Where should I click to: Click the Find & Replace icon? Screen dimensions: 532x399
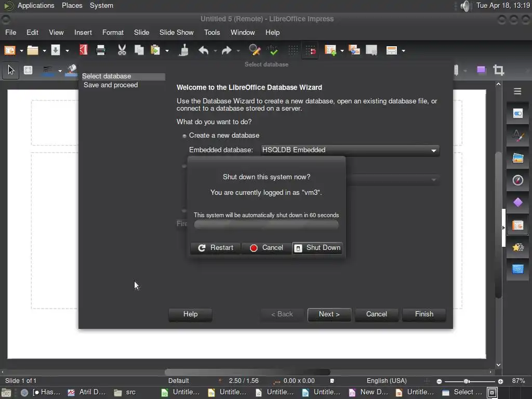click(255, 50)
